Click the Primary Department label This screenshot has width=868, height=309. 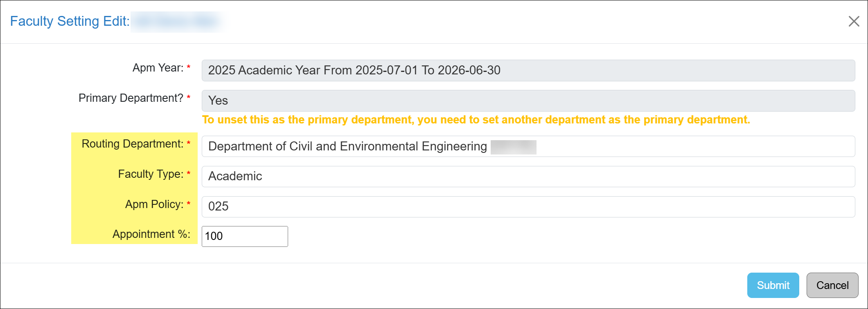tap(131, 98)
